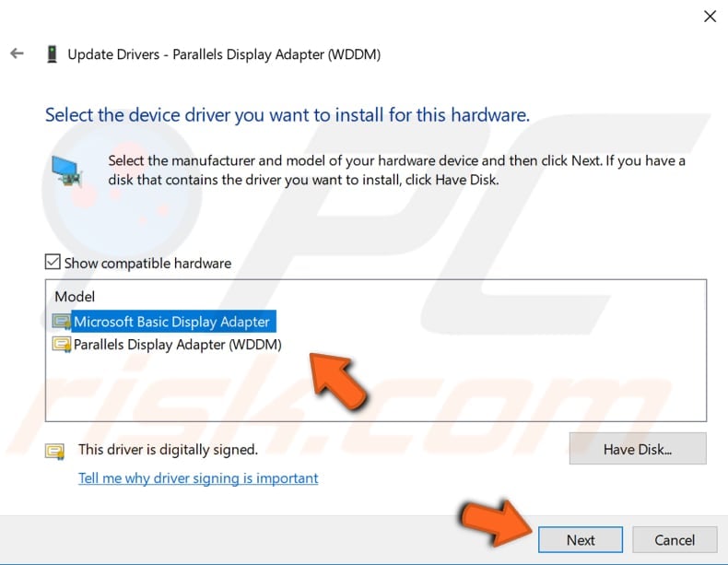
Task: Click the icon next to Parallels Display Adapter (WDDM)
Action: pyautogui.click(x=62, y=345)
